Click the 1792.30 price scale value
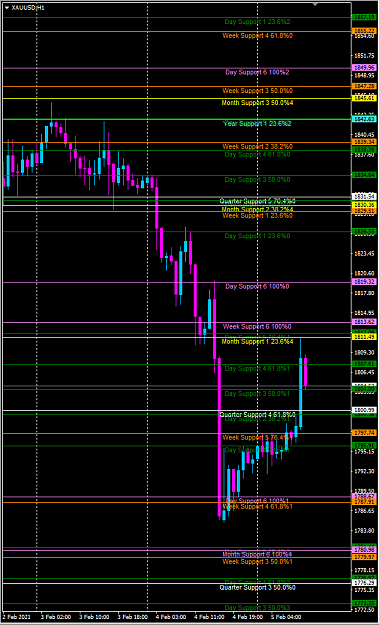 click(363, 471)
